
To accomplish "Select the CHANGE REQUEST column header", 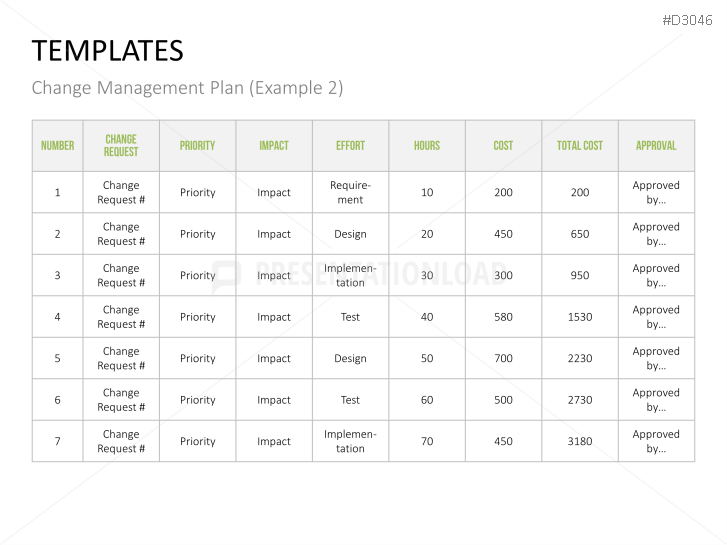I will pos(121,146).
